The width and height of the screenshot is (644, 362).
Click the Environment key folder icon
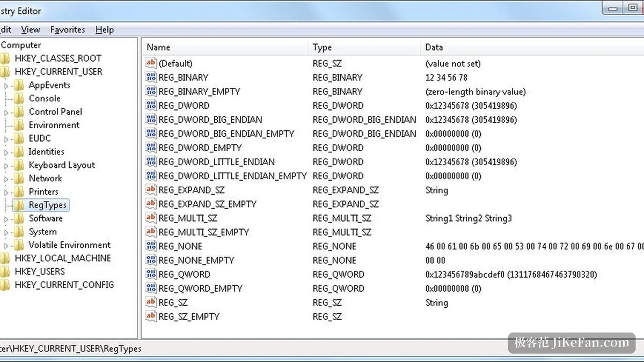[19, 125]
